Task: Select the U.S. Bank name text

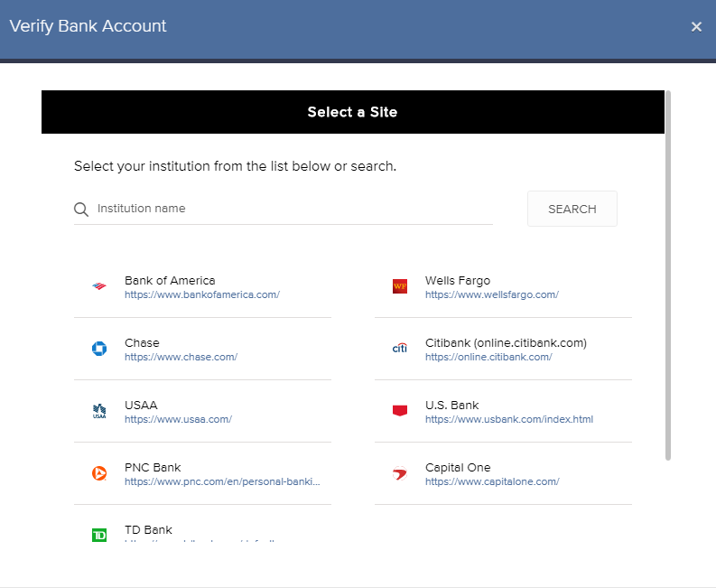Action: click(x=452, y=406)
